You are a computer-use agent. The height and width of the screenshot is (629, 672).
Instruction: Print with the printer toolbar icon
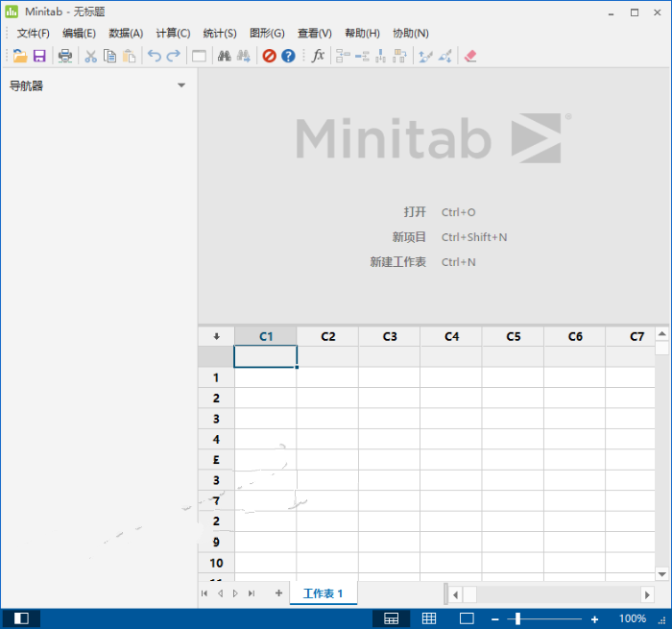[x=65, y=56]
